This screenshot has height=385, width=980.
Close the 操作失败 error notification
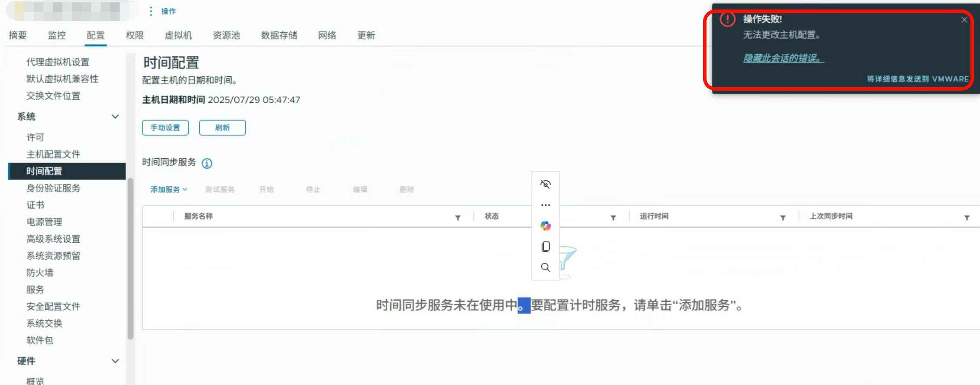[964, 20]
